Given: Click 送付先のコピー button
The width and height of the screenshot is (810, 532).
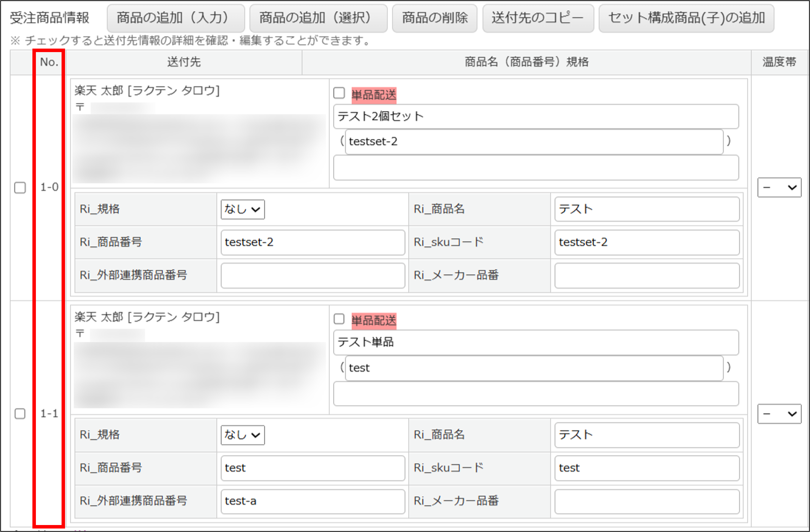Looking at the screenshot, I should (538, 18).
